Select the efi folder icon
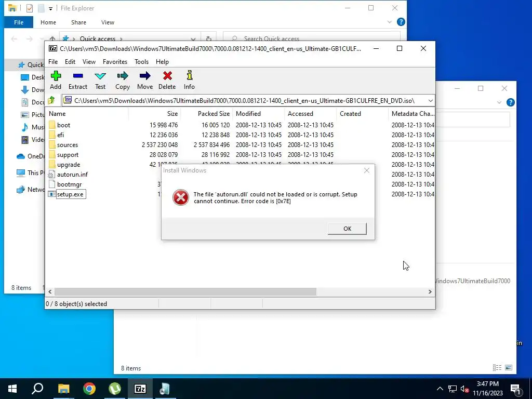 pos(52,135)
